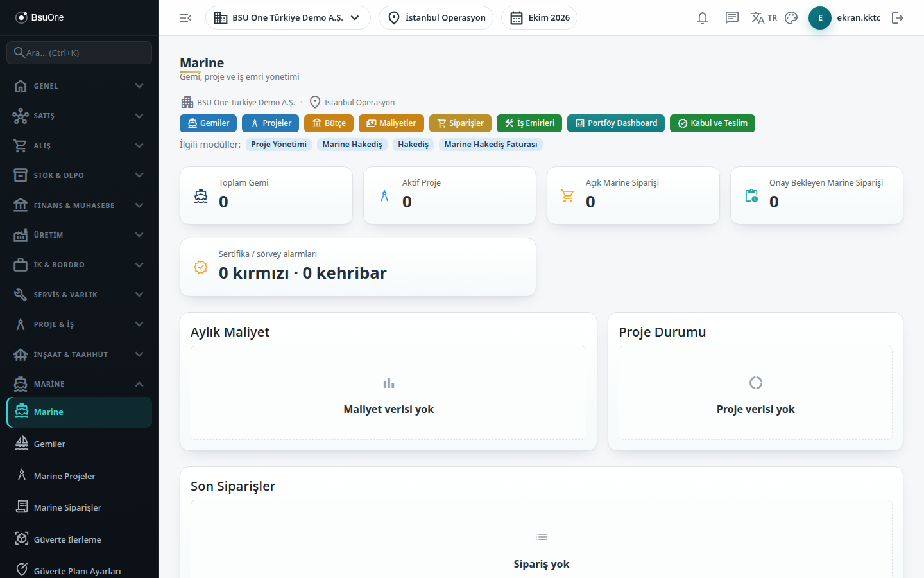Click the certificate alarm badge icon

click(x=201, y=267)
